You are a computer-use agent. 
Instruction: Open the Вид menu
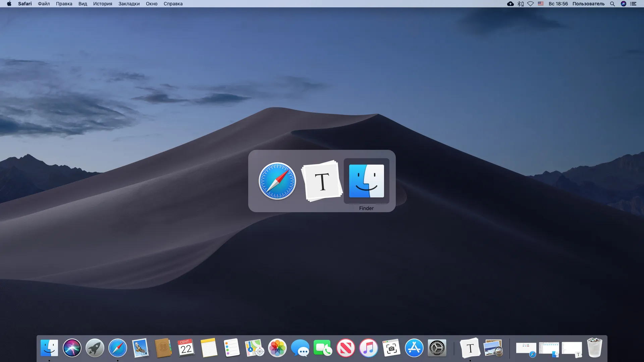coord(83,4)
